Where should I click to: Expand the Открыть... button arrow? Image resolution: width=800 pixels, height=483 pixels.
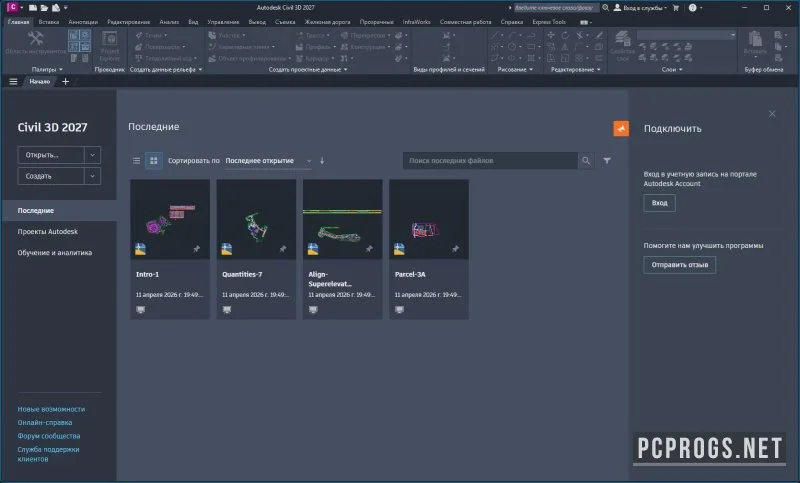click(x=92, y=155)
